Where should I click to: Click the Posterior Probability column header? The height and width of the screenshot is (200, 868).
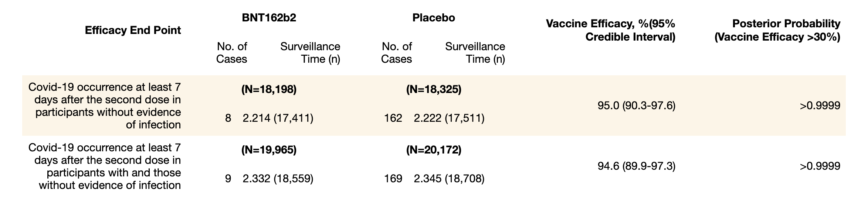[x=777, y=30]
